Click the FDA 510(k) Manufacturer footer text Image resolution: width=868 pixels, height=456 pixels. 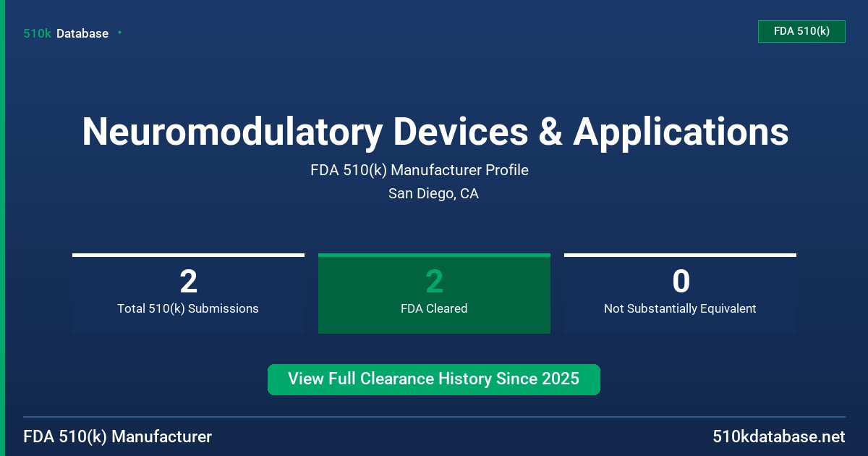(x=118, y=436)
